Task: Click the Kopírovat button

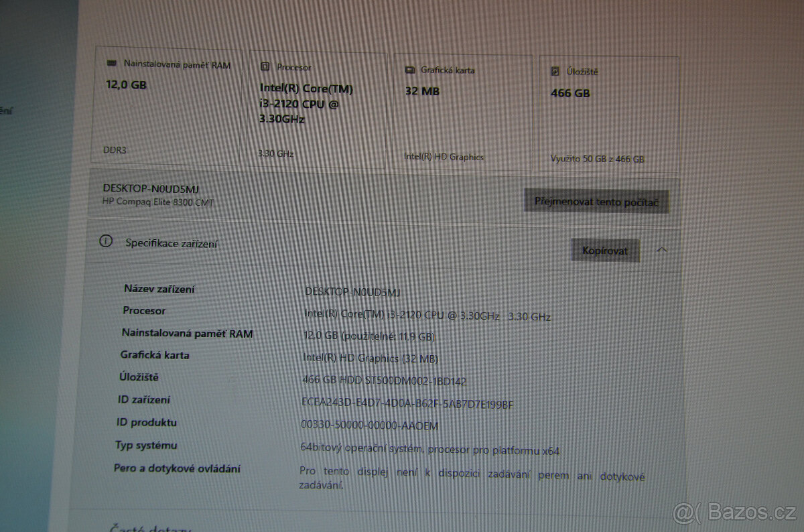Action: tap(605, 250)
